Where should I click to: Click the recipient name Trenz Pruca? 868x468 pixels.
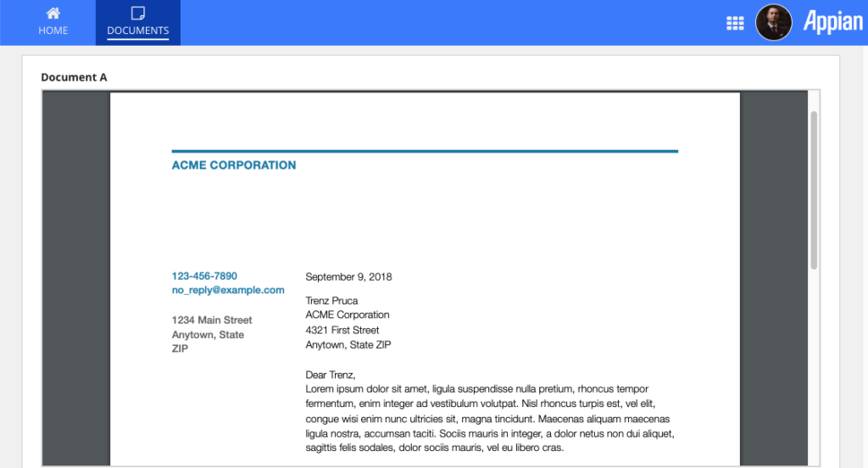(x=331, y=301)
